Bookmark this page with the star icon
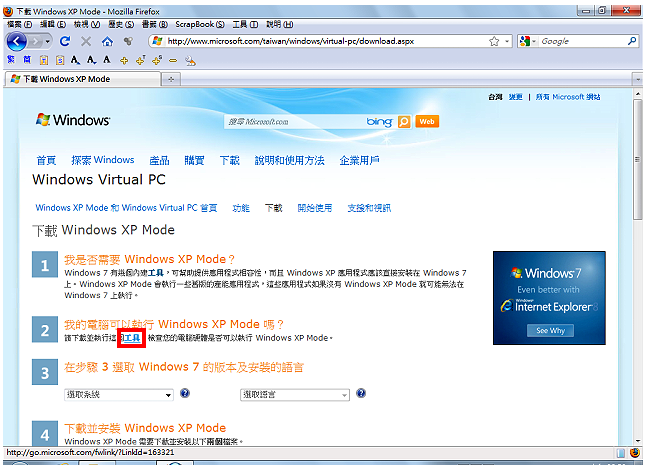 [x=494, y=41]
